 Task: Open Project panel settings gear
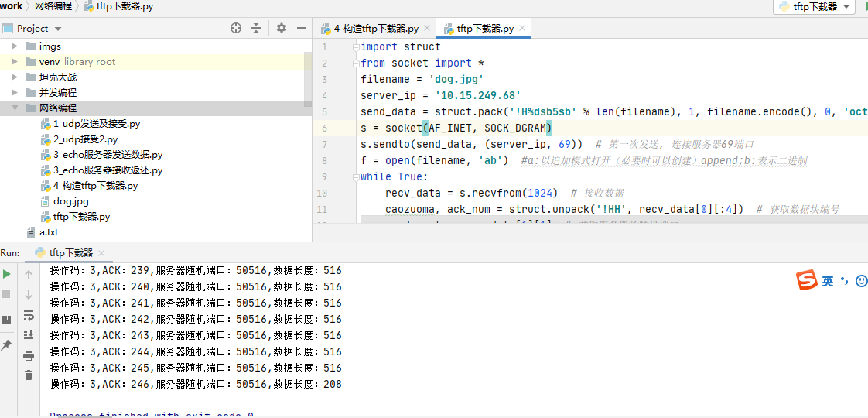point(282,28)
